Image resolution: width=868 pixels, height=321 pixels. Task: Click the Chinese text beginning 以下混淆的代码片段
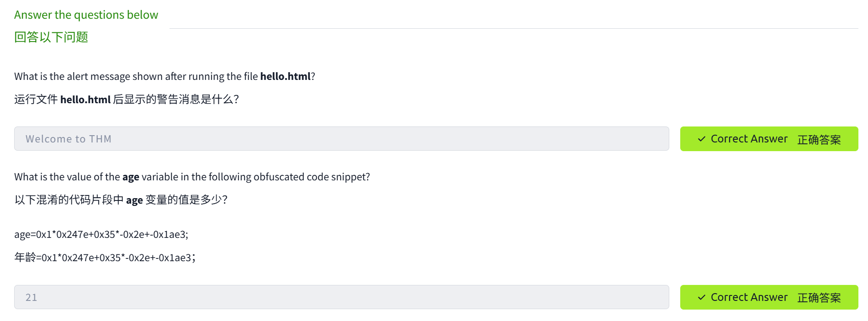(69, 200)
